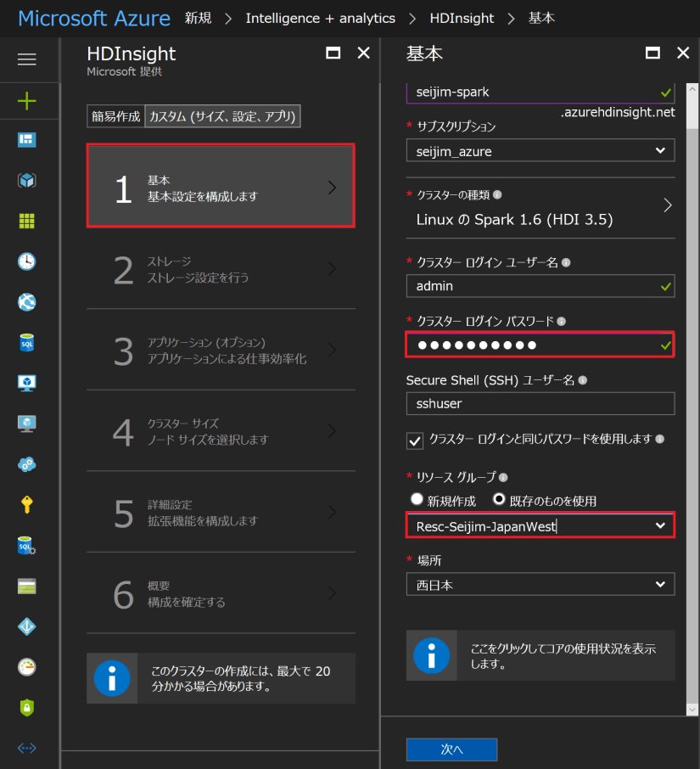
Task: Click the Key Vault key icon
Action: [29, 504]
